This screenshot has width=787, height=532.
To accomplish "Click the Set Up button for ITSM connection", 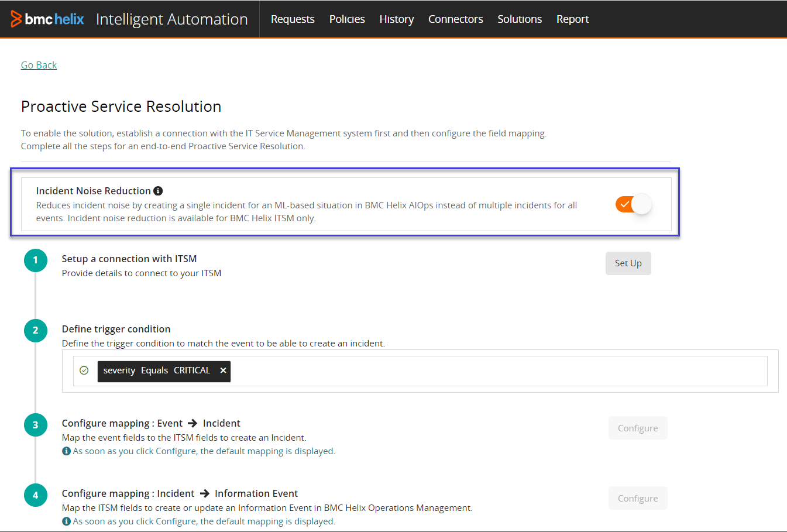I will [x=628, y=263].
